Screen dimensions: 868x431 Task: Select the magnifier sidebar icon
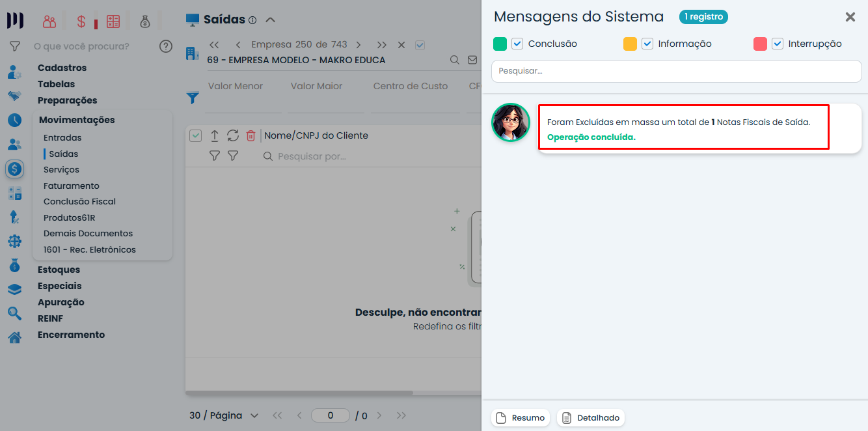coord(14,313)
